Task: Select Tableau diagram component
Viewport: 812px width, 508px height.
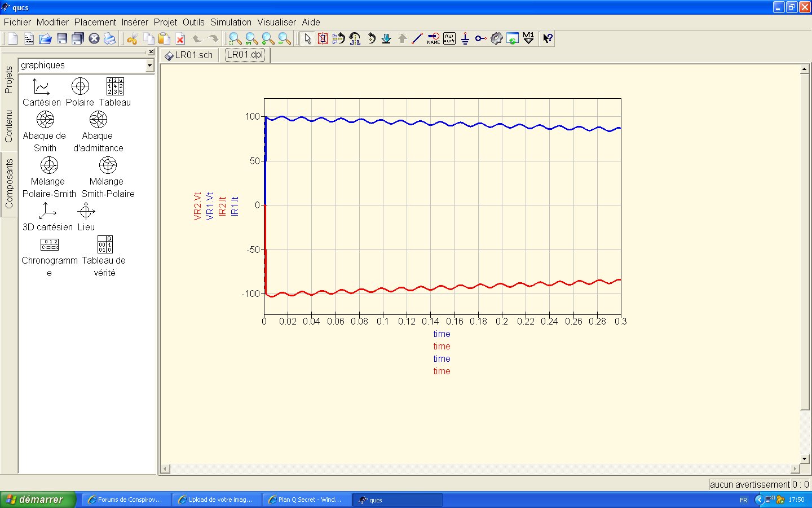Action: click(x=115, y=93)
